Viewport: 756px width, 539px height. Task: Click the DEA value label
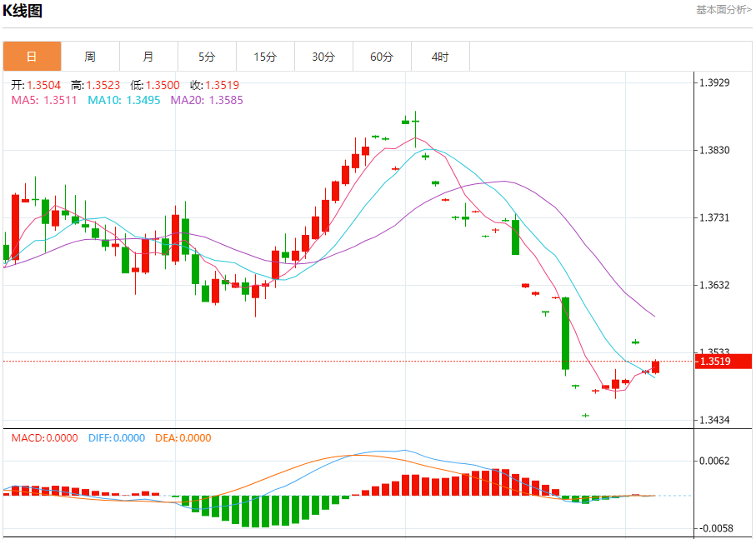(x=183, y=438)
